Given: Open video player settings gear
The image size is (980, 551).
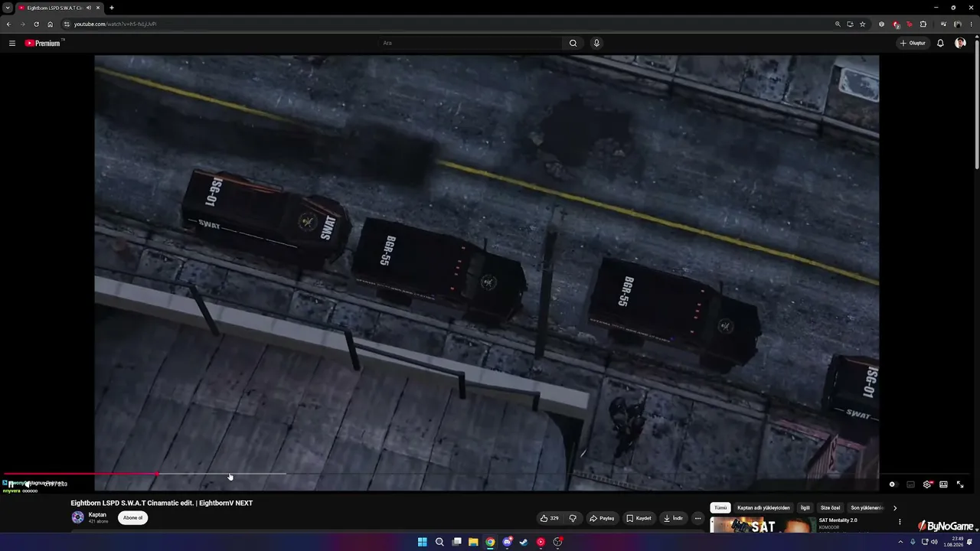Looking at the screenshot, I should (x=927, y=484).
